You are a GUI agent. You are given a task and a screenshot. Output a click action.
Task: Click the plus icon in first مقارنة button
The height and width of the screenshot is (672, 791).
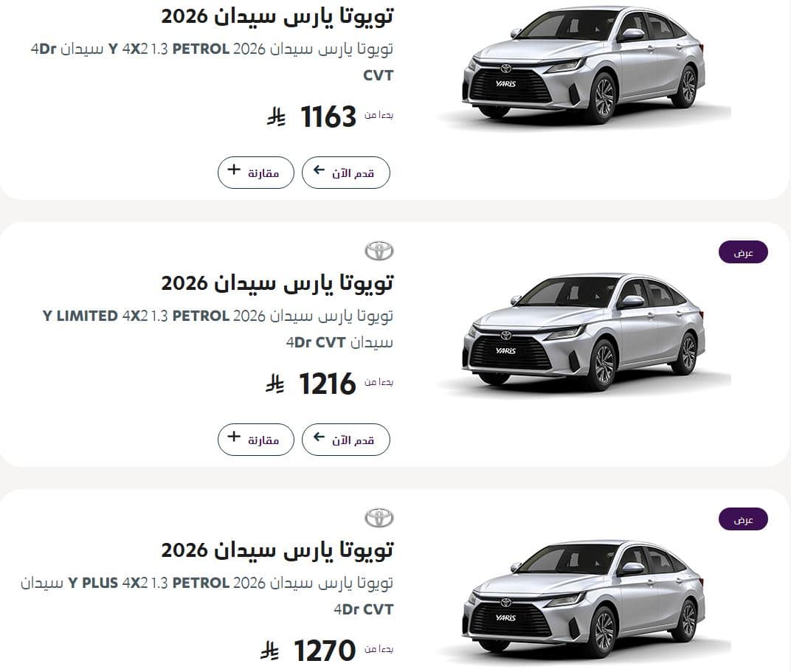click(x=234, y=170)
